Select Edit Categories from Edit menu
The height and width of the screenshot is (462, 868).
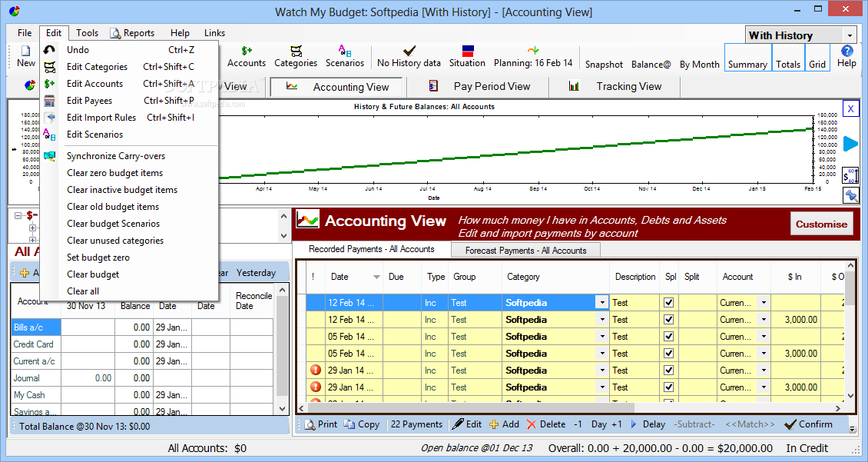point(130,66)
